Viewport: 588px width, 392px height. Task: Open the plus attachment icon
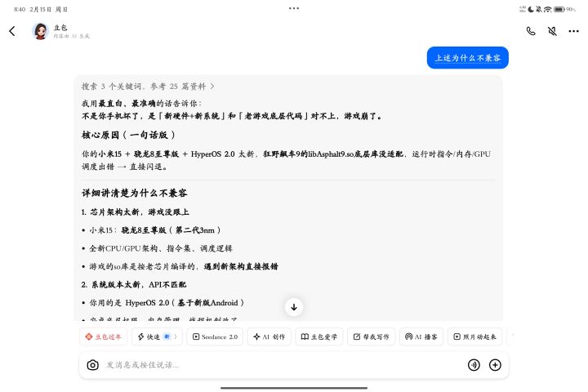(x=495, y=365)
